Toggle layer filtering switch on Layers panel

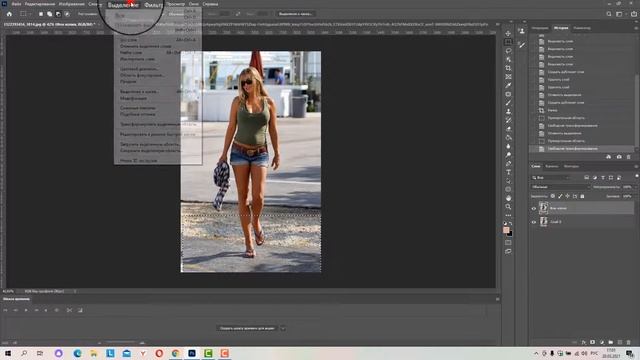(636, 176)
